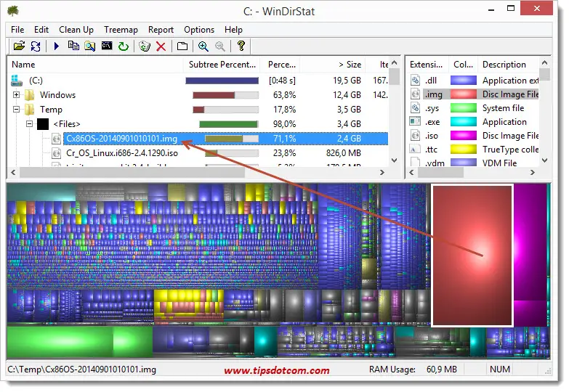
Task: Select the Cx86OS-20140901010101.img file row
Action: 226,139
